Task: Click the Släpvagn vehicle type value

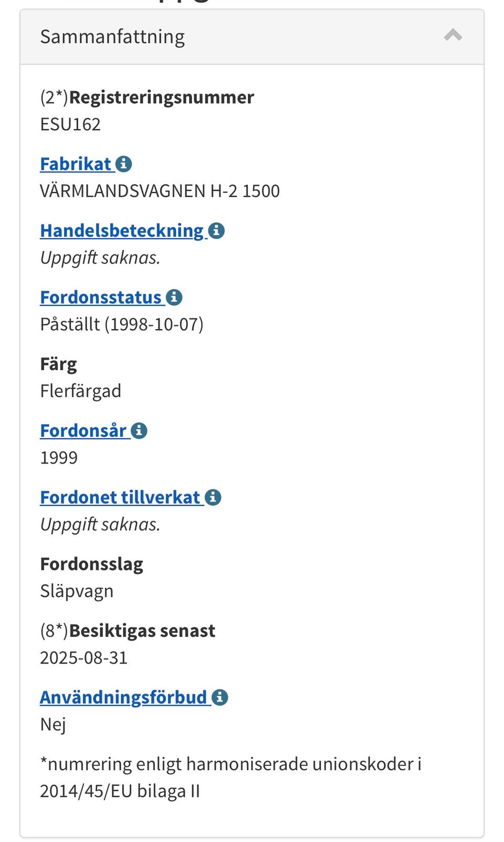Action: (x=77, y=591)
